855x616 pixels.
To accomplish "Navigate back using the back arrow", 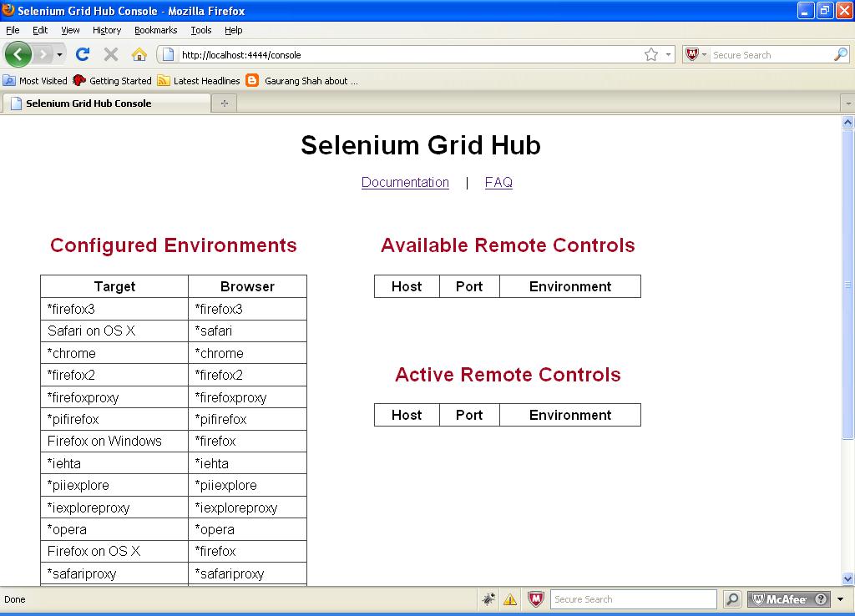I will pos(18,54).
